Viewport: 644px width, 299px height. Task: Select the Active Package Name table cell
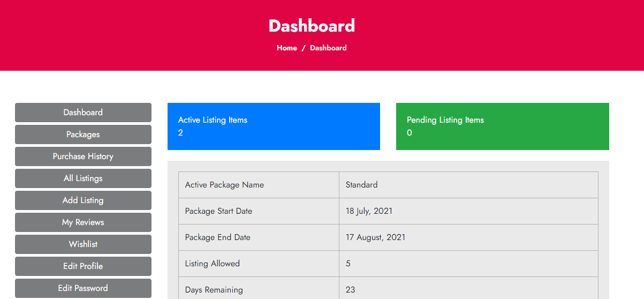[225, 185]
